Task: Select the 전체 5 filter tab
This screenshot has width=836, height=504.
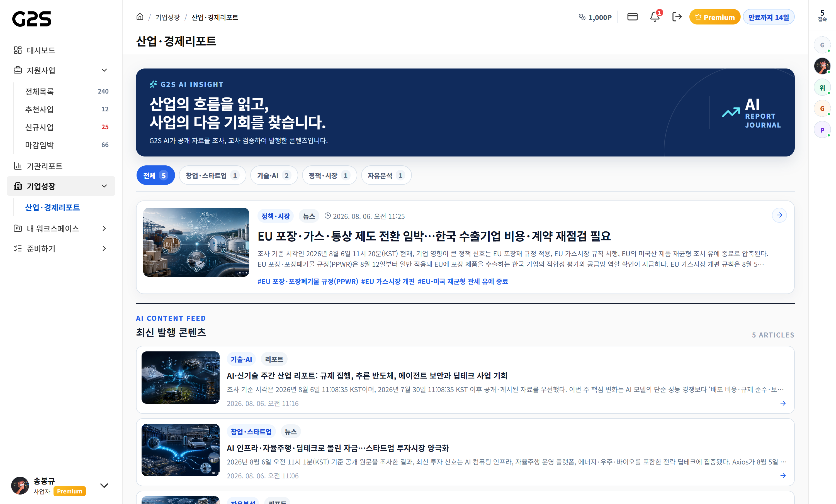Action: point(155,176)
